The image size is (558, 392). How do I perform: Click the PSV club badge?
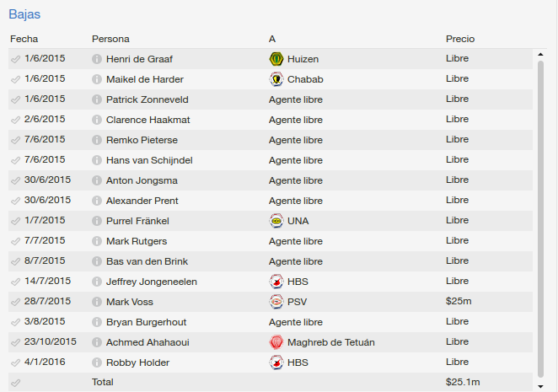(x=276, y=302)
